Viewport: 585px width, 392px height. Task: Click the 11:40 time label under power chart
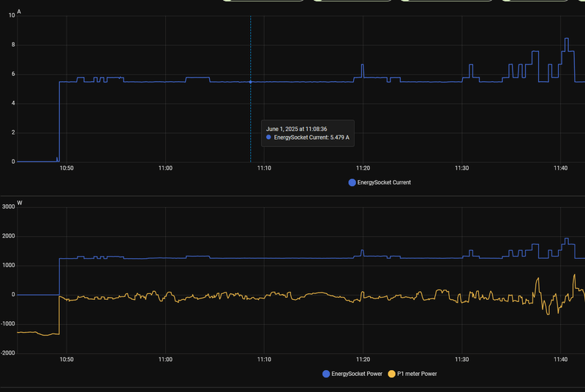point(560,360)
